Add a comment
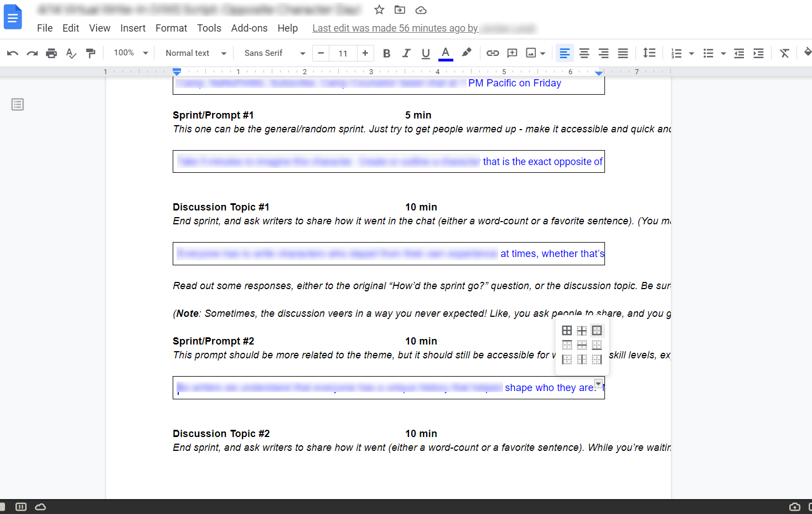 pyautogui.click(x=512, y=53)
